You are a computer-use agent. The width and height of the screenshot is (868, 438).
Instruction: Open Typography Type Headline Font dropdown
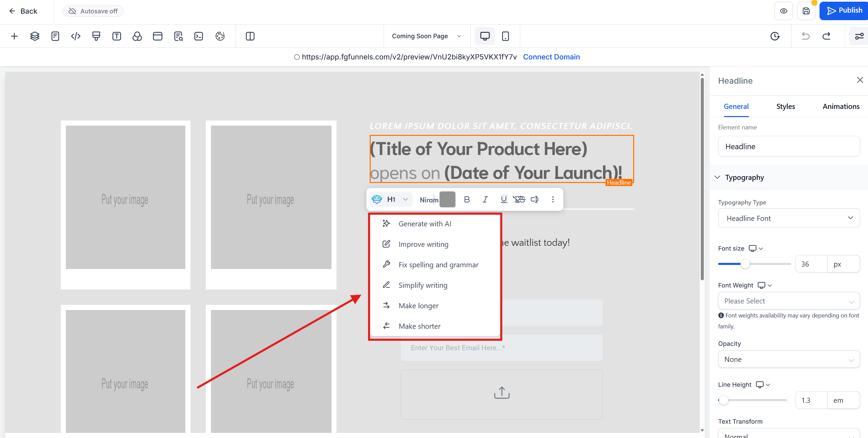[x=788, y=218]
